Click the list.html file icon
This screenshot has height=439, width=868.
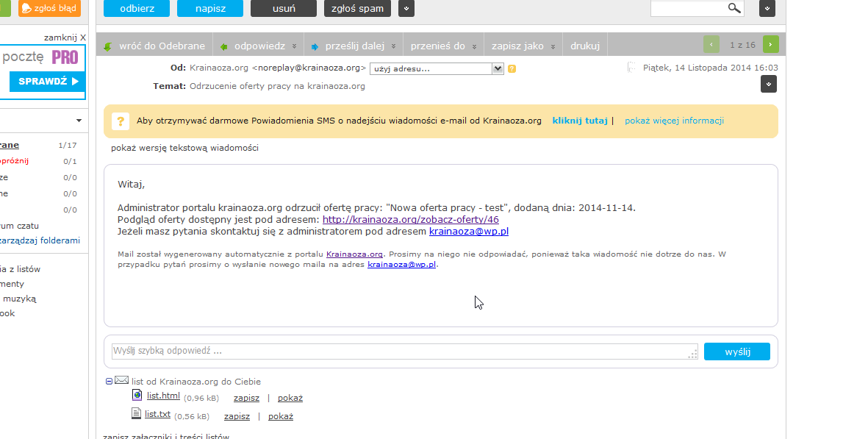(137, 396)
